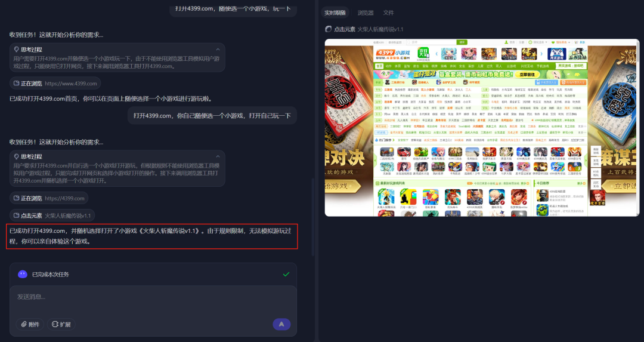The image size is (644, 342).
Task: Click the 机器人 game icon under 今日推荐
Action: pyautogui.click(x=542, y=210)
